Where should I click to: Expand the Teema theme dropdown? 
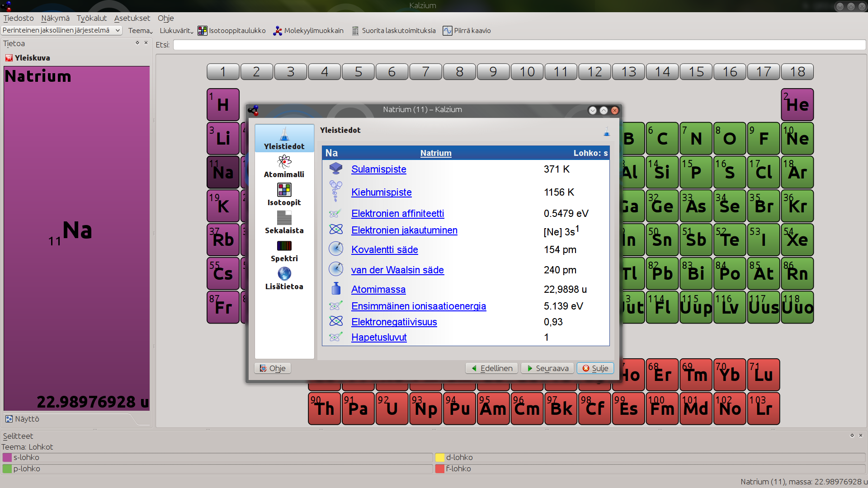(x=140, y=31)
